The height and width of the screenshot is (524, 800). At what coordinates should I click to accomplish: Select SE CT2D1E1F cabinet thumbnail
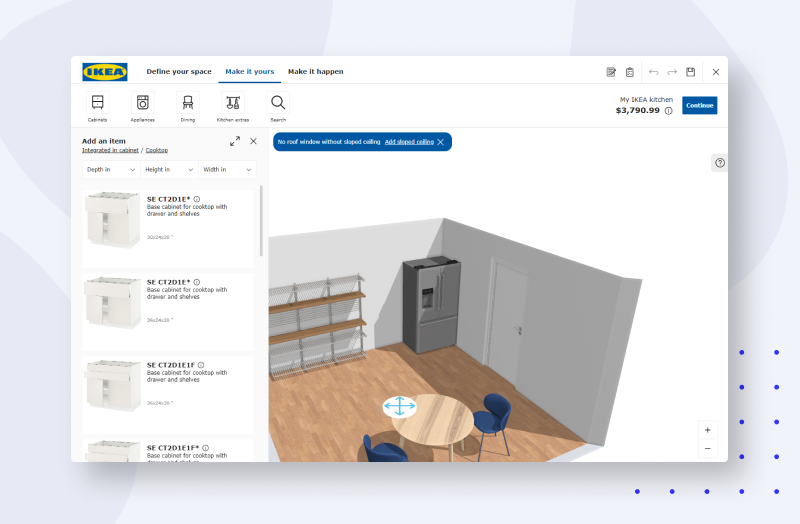click(112, 386)
